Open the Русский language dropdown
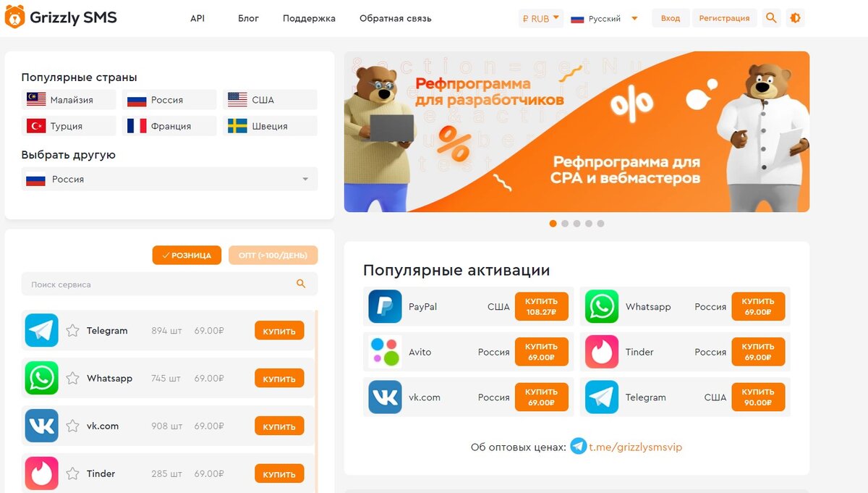 pos(605,18)
